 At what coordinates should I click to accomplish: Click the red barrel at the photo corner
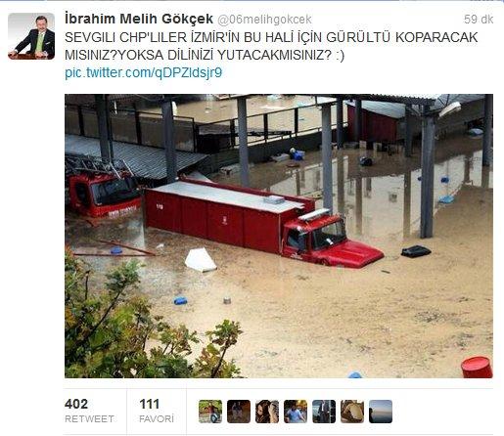tap(477, 368)
